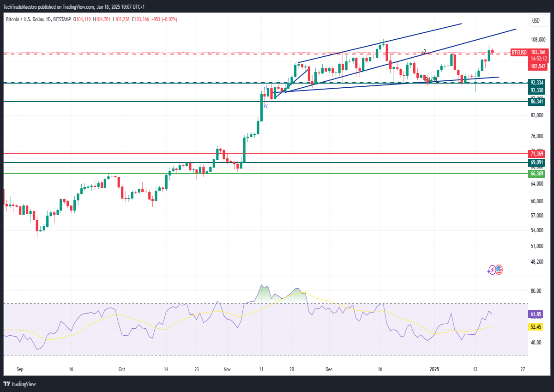Click the 2025 label on time axis

point(434,370)
